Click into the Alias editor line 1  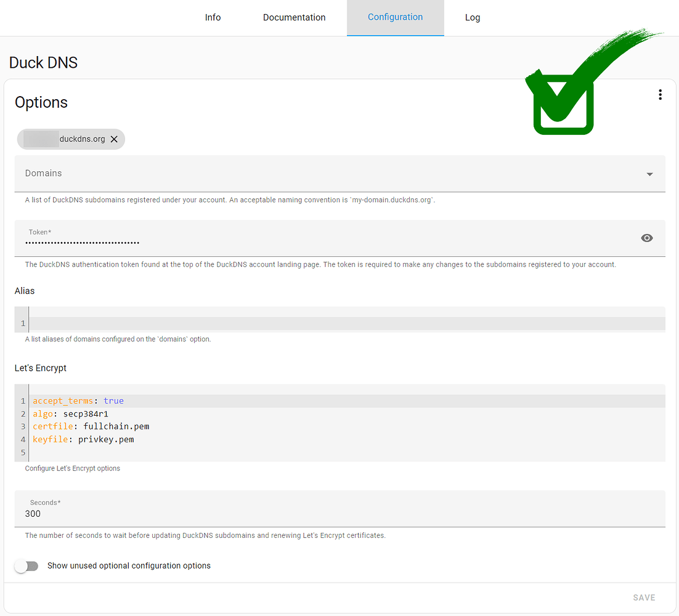[x=347, y=323]
